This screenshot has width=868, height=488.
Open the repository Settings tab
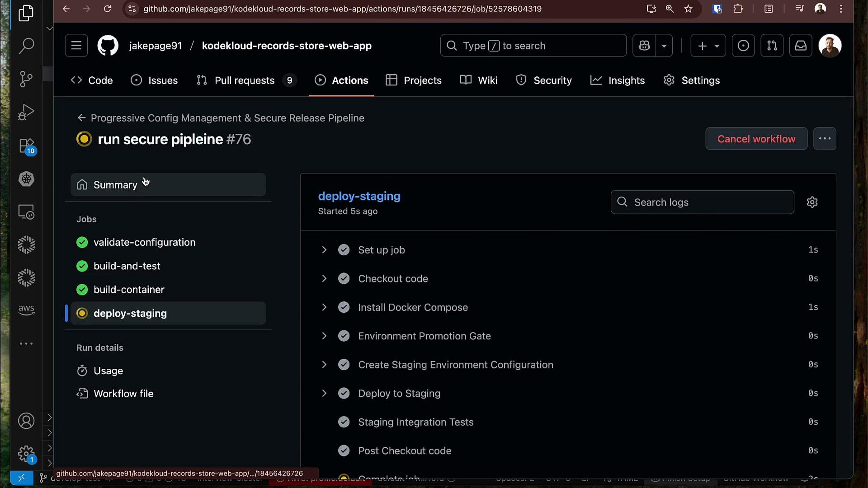692,80
